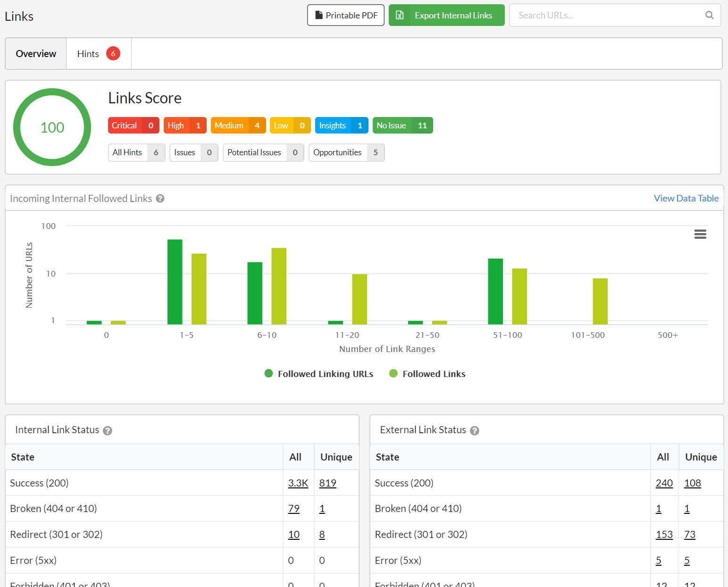Filter by Medium severity hints
Image resolution: width=728 pixels, height=587 pixels.
click(238, 126)
